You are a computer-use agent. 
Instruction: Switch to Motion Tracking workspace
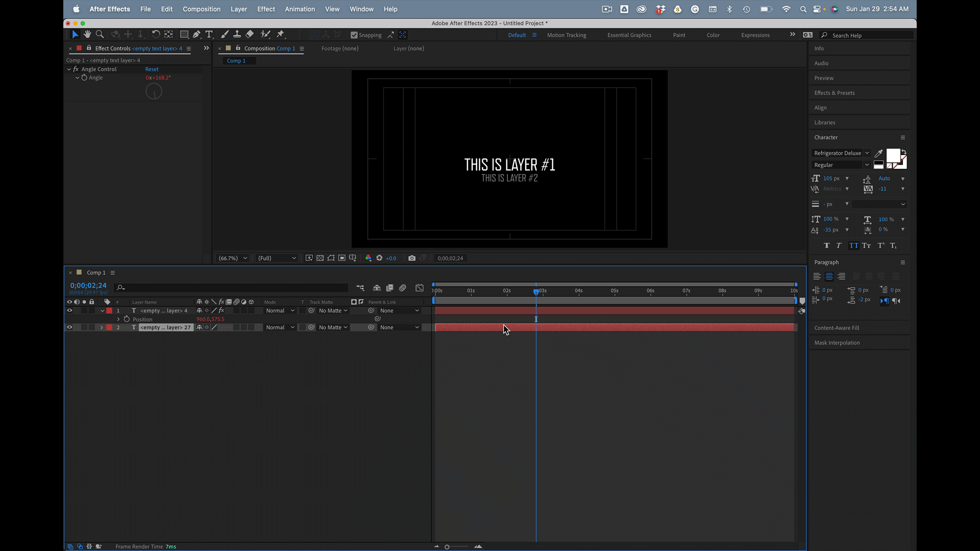pyautogui.click(x=567, y=35)
